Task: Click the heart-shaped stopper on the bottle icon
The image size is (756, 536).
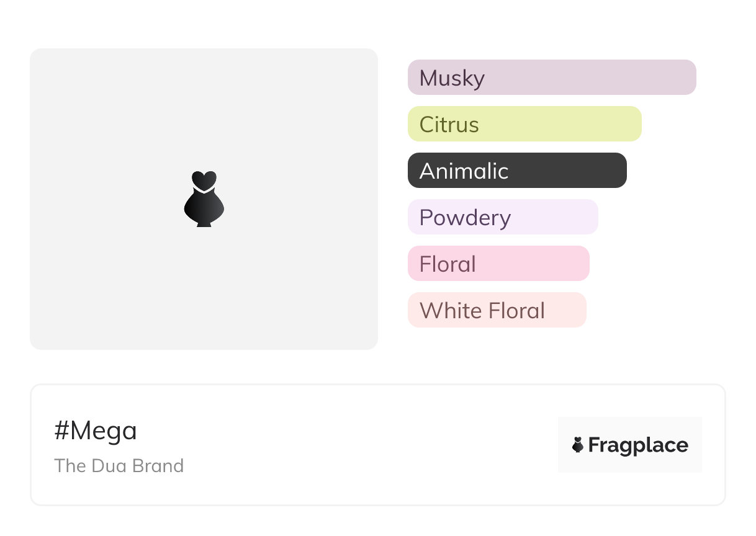Action: coord(204,180)
